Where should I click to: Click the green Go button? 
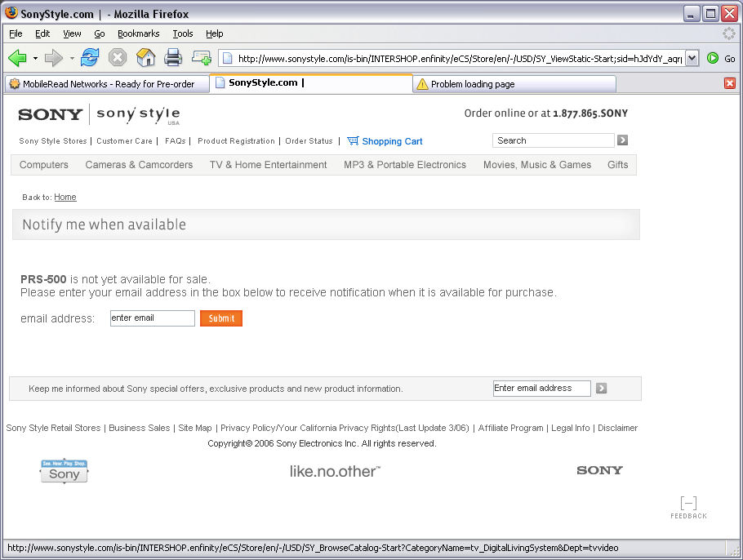coord(721,58)
